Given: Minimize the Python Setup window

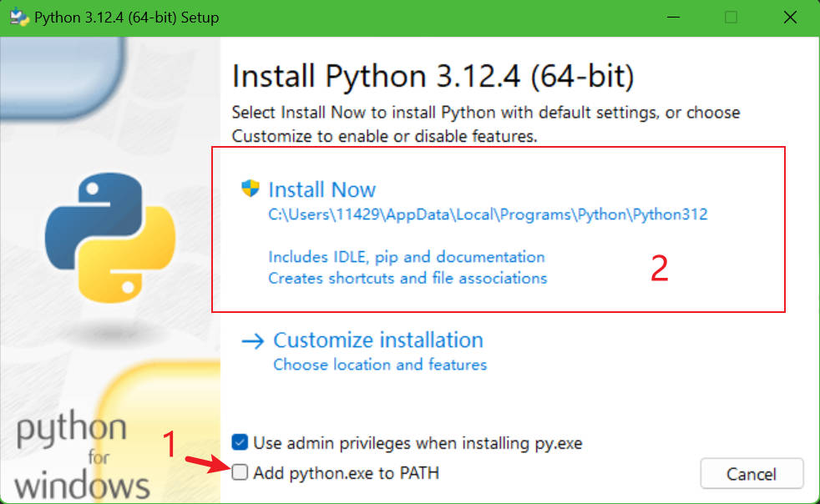Looking at the screenshot, I should pyautogui.click(x=674, y=18).
